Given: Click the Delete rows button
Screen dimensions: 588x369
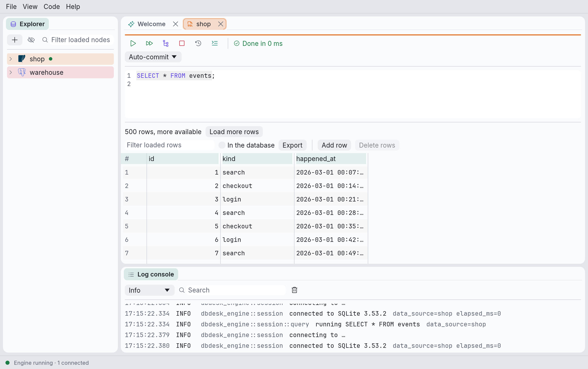Looking at the screenshot, I should 377,145.
